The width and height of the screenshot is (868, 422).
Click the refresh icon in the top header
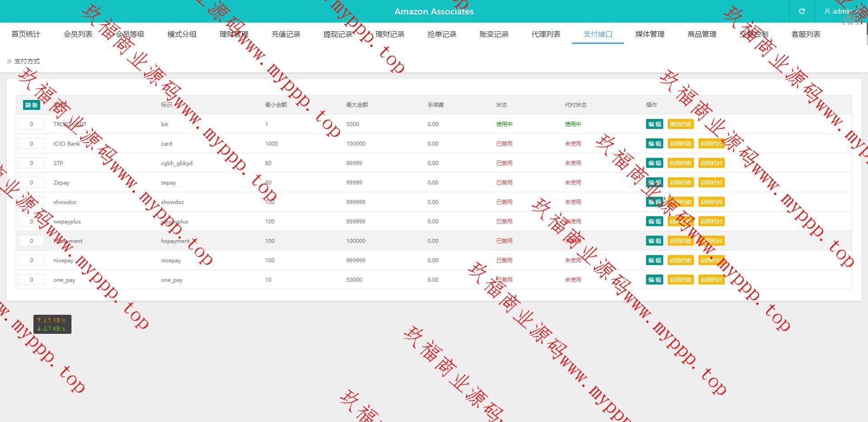802,11
